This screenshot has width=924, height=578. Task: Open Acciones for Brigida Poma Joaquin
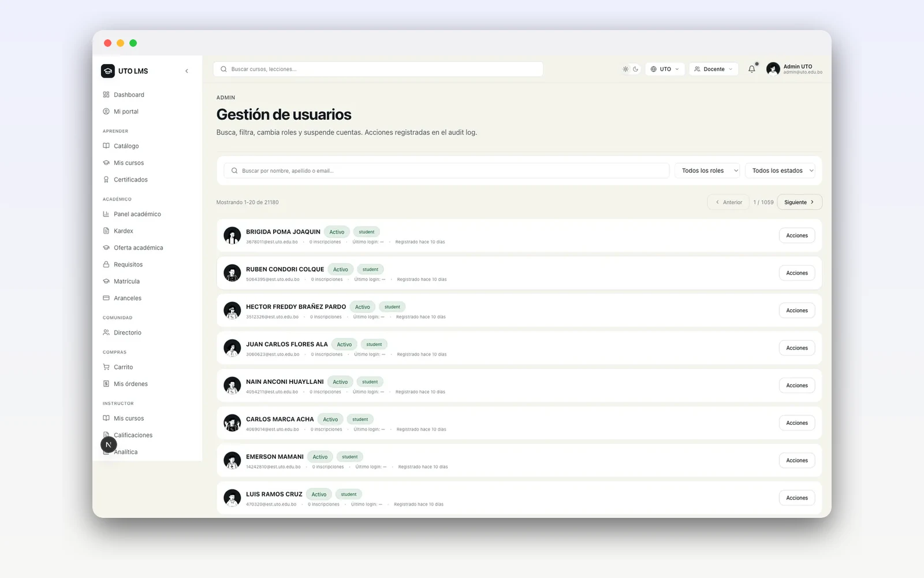click(x=797, y=236)
